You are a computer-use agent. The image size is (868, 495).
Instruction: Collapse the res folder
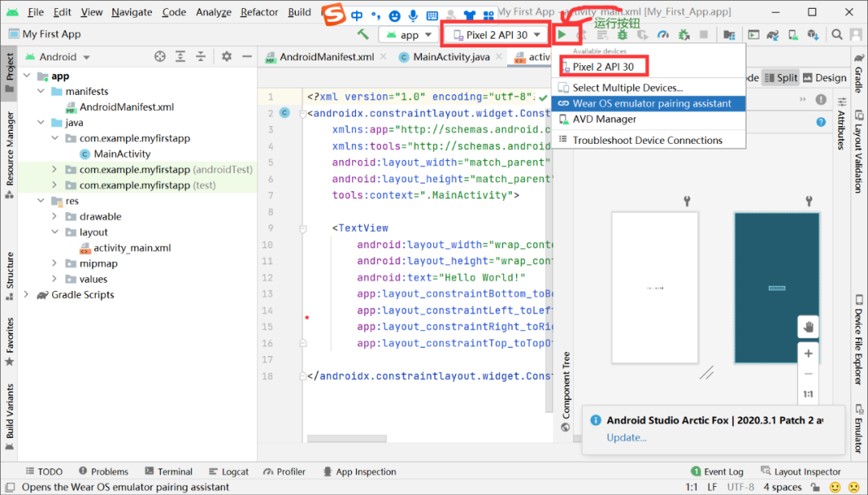40,201
